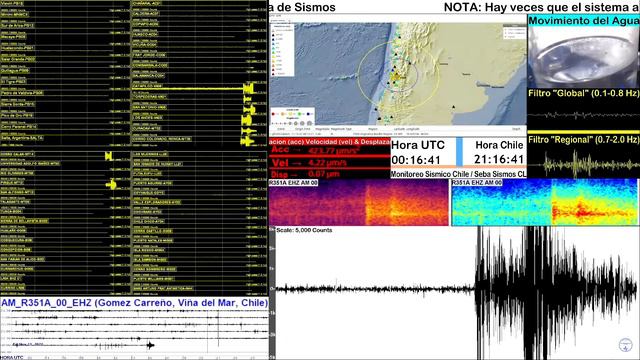Click the NOTA: Hay veces que el sistema banner
The width and height of the screenshot is (640, 360).
click(x=542, y=7)
